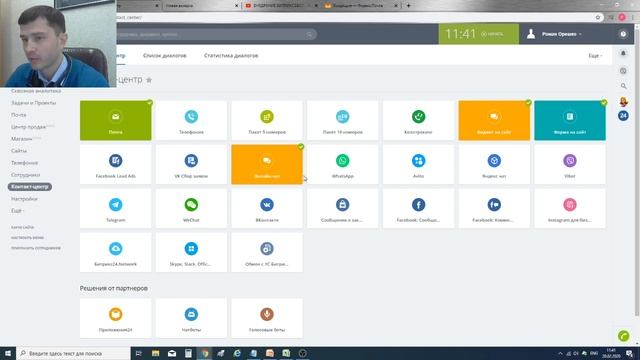
Task: Open the Битрикс24.Network tile
Action: (116, 253)
